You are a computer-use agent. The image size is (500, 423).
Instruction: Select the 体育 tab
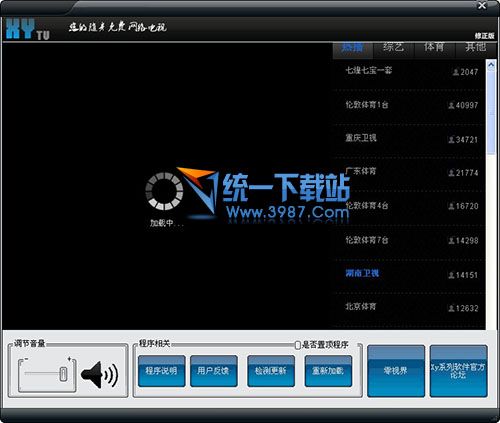[434, 47]
